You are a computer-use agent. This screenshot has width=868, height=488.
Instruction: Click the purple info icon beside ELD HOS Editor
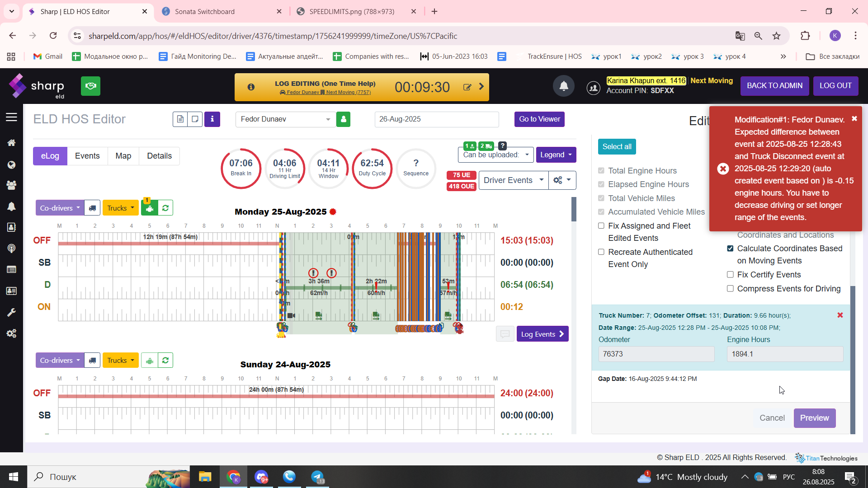[212, 119]
